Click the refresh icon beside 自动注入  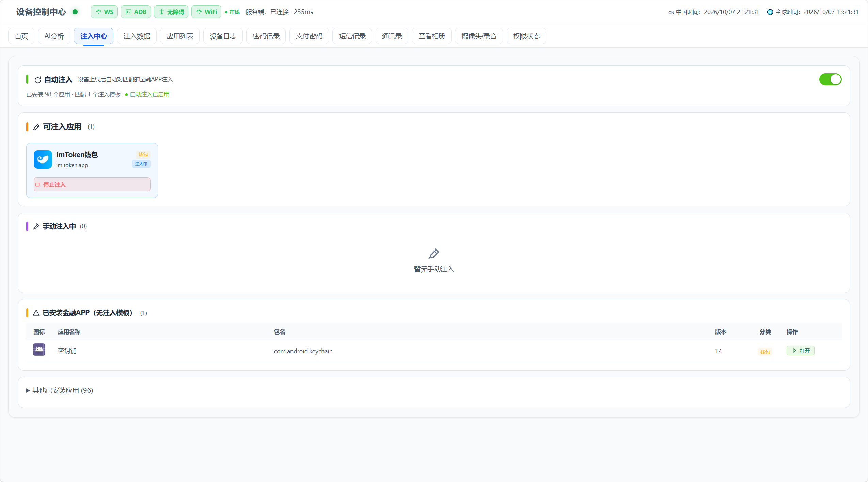[38, 80]
